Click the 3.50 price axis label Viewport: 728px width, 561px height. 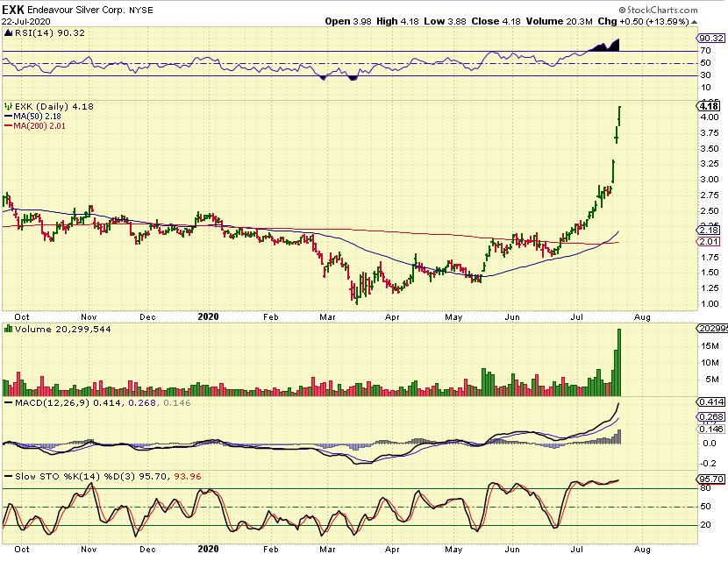(x=710, y=149)
